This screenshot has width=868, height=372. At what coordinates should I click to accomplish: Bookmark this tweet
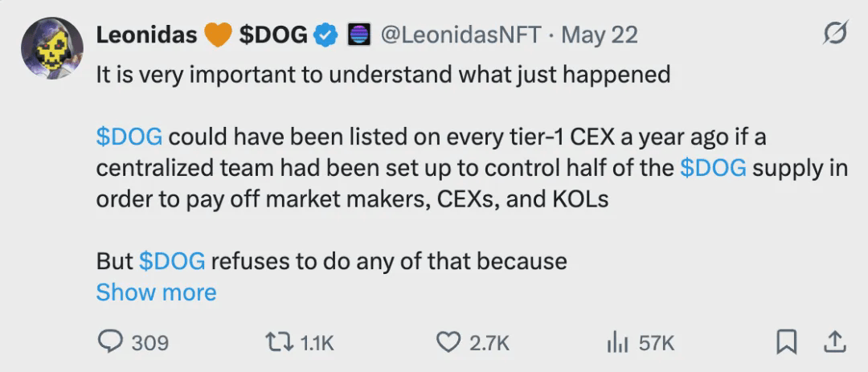(x=784, y=342)
